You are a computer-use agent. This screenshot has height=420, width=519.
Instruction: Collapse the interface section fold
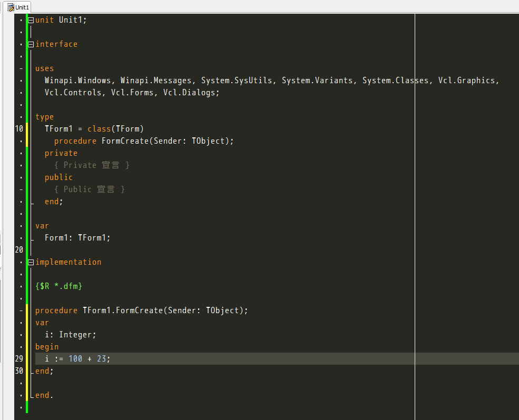click(x=31, y=44)
